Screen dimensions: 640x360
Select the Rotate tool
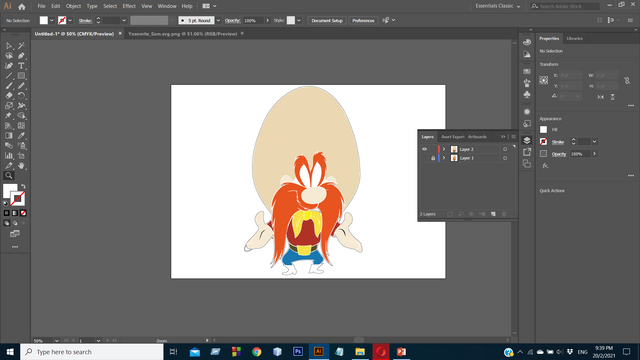(21, 96)
